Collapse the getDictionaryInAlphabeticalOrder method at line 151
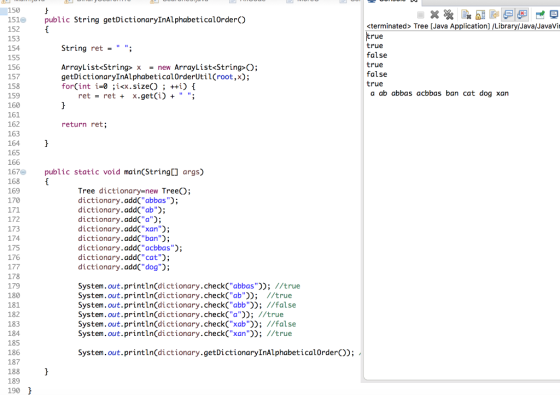The width and height of the screenshot is (560, 395). [x=23, y=20]
